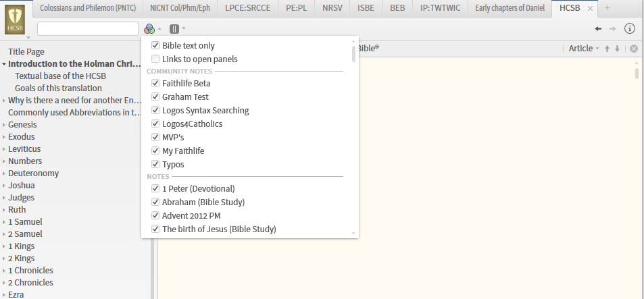The height and width of the screenshot is (299, 644).
Task: Switch to the NRSV tab
Action: 332,8
